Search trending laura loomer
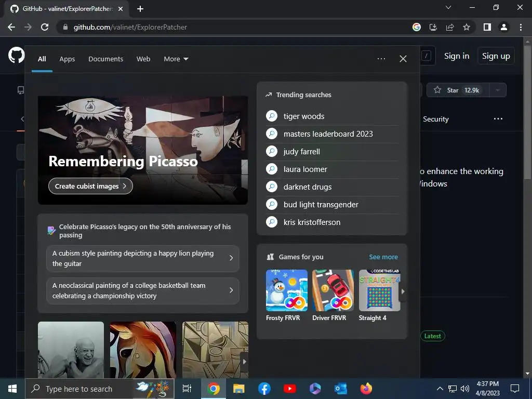 tap(305, 169)
